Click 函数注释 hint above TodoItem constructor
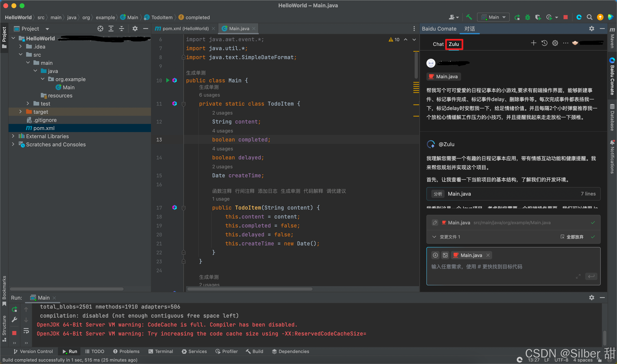This screenshot has height=364, width=617. point(222,191)
